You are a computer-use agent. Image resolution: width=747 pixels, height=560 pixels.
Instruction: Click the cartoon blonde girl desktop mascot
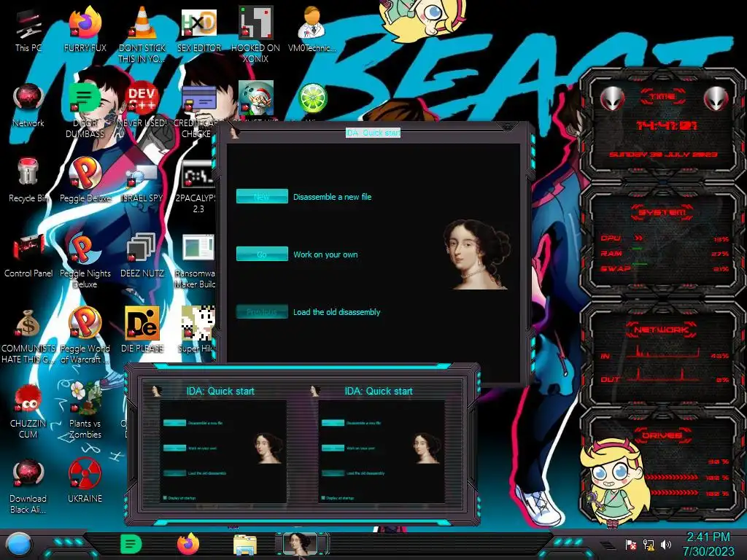coord(616,483)
